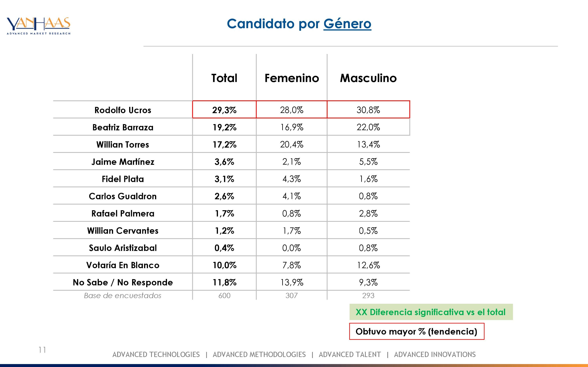588x367 pixels.
Task: Click the total base value 600
Action: click(224, 295)
